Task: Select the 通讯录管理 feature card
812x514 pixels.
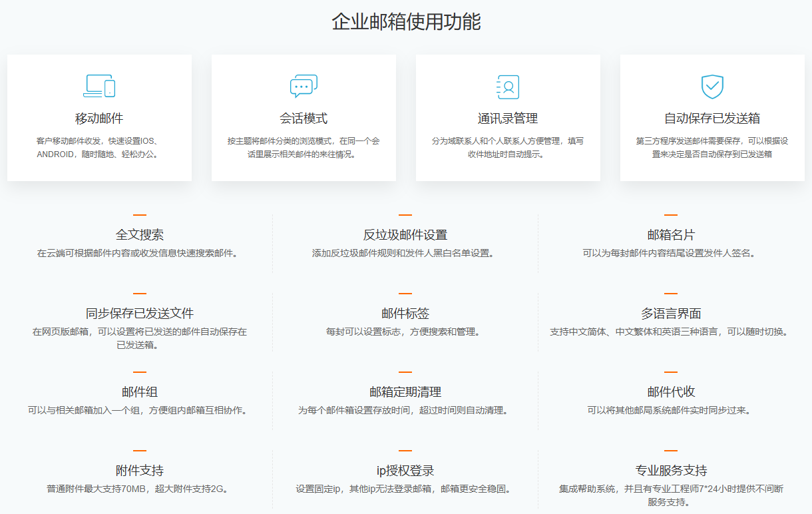Action: [508, 118]
